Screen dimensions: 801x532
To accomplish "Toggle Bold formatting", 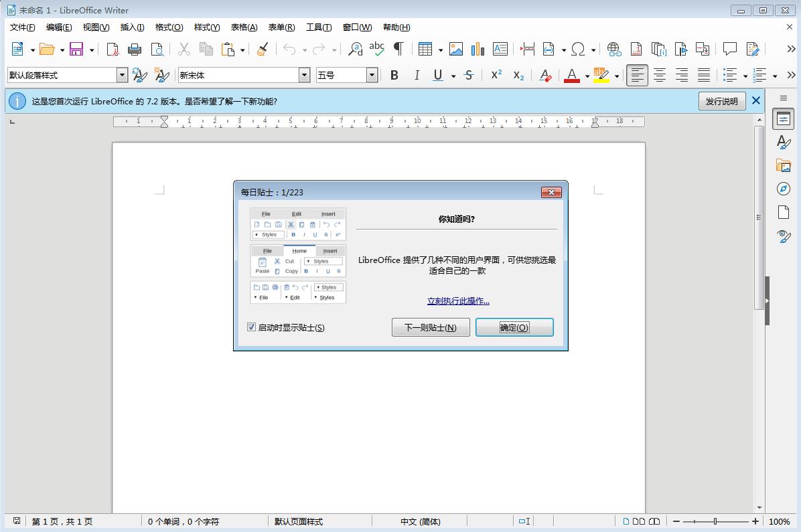I will click(394, 76).
